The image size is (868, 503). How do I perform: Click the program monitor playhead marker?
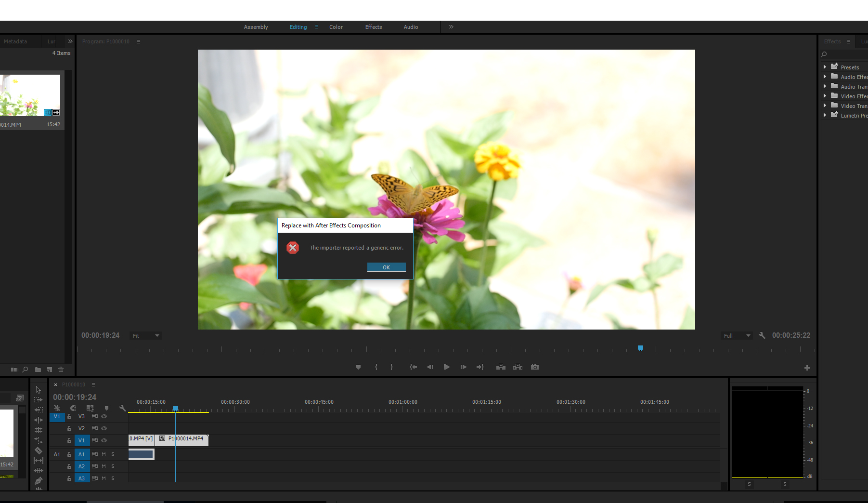(x=640, y=348)
